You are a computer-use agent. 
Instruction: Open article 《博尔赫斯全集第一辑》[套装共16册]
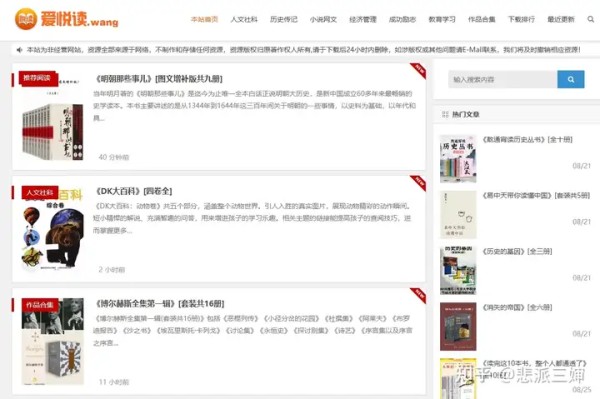click(x=160, y=303)
